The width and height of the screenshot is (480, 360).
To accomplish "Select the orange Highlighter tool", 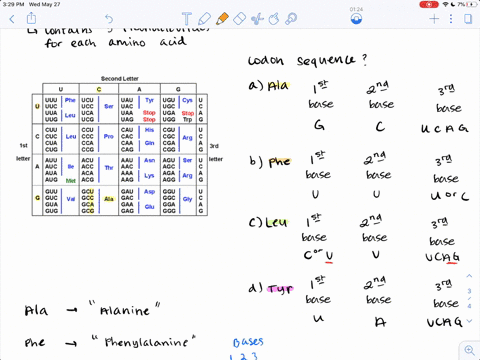I will (x=222, y=19).
